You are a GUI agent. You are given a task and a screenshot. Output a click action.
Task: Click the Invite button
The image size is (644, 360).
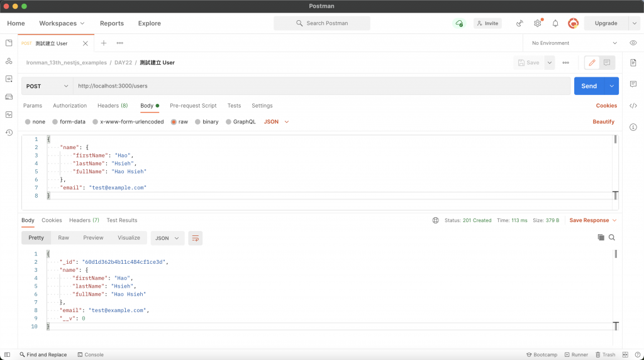pyautogui.click(x=487, y=23)
